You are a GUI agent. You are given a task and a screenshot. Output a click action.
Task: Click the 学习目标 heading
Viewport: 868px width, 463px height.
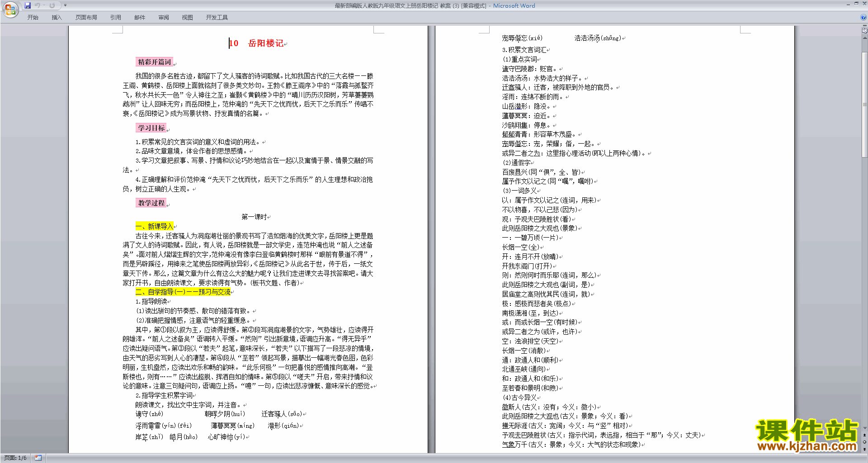[151, 128]
